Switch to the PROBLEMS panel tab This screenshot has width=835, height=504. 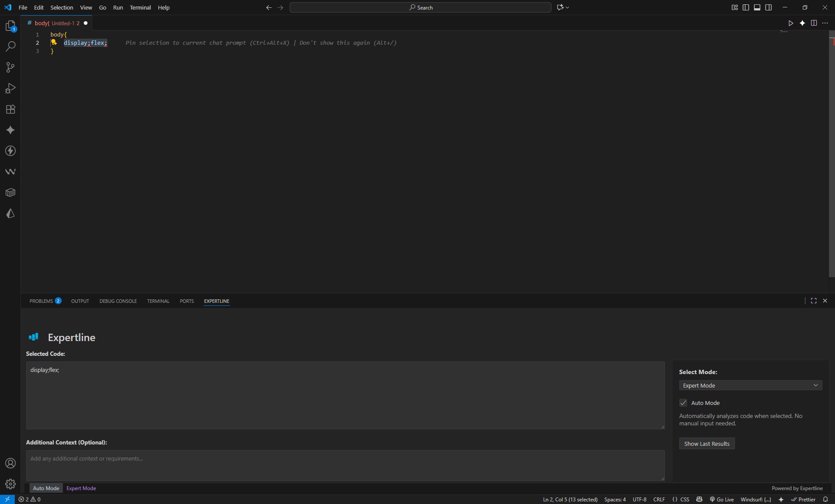(41, 301)
